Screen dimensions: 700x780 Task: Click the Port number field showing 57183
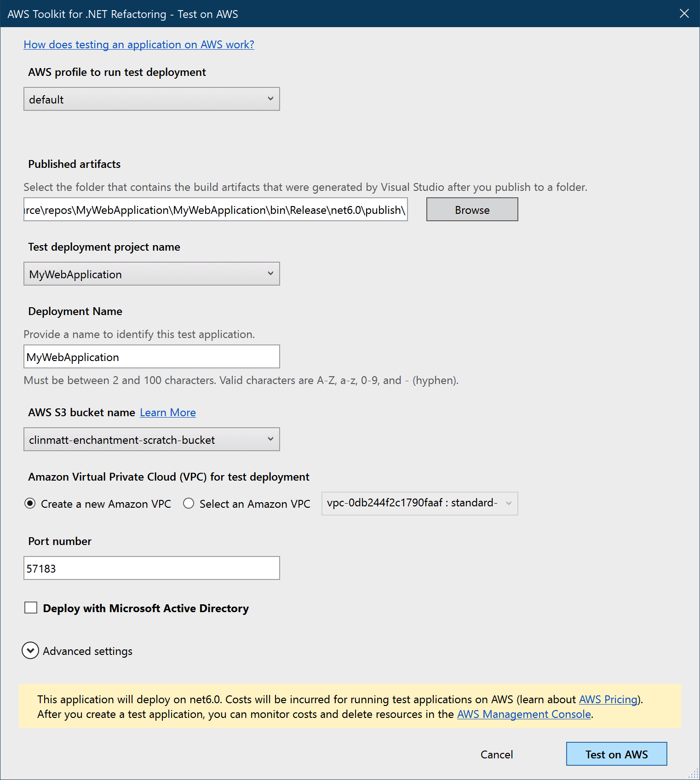click(x=151, y=568)
